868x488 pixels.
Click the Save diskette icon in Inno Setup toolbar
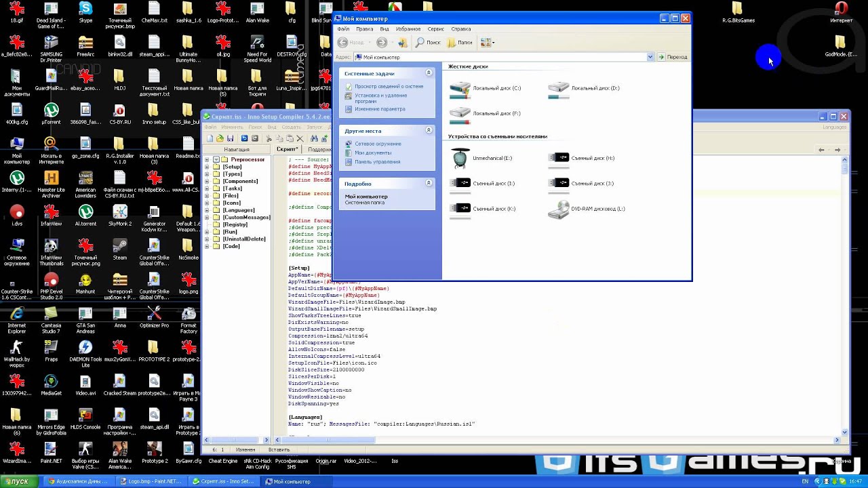pyautogui.click(x=230, y=138)
